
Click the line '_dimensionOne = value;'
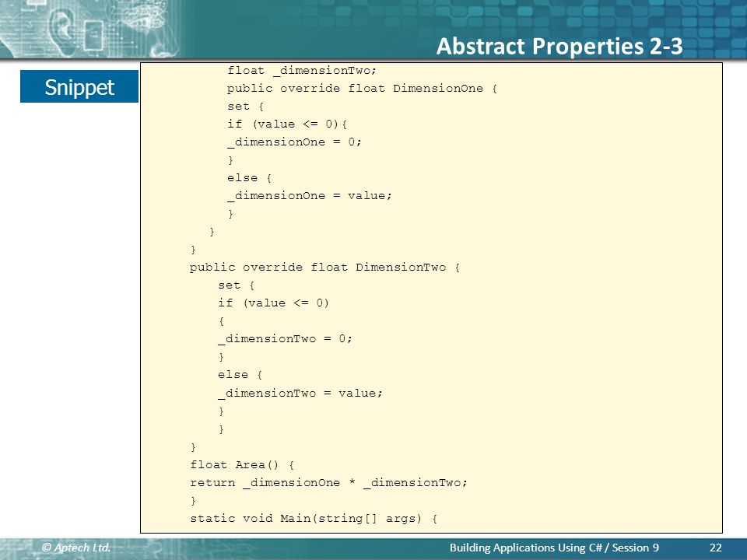[x=310, y=196]
